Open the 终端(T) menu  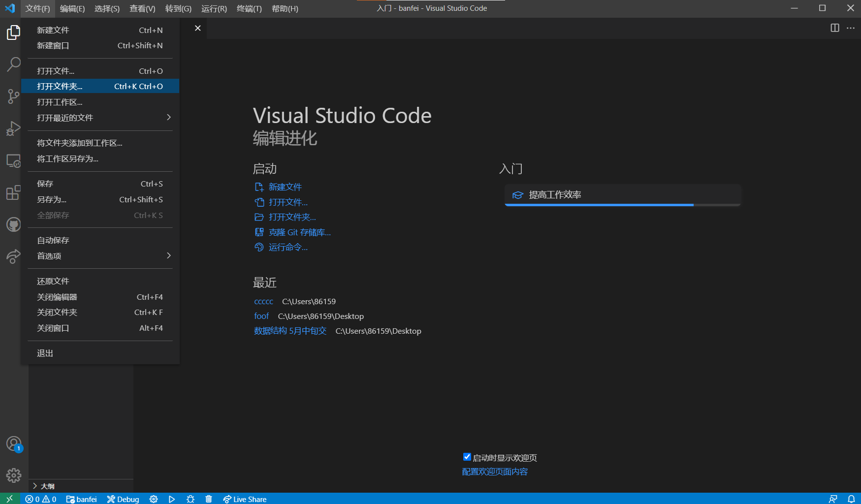[x=249, y=8]
